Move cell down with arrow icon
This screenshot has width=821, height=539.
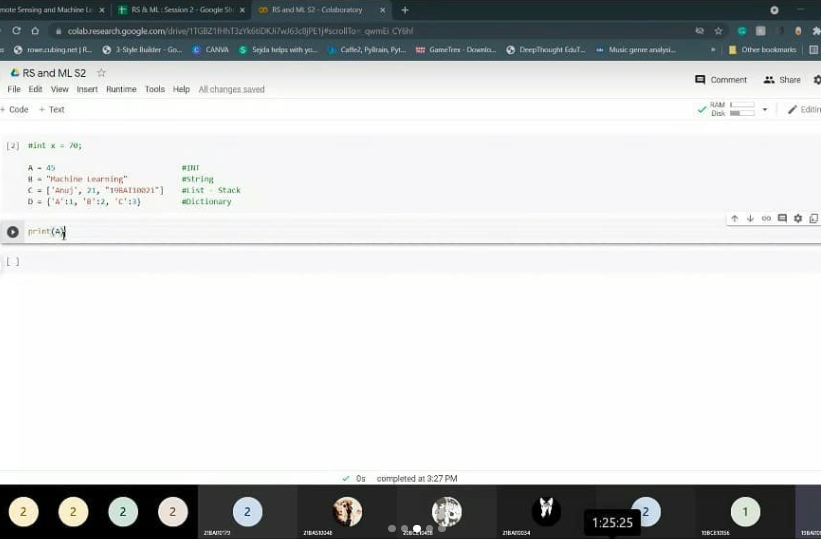[750, 218]
